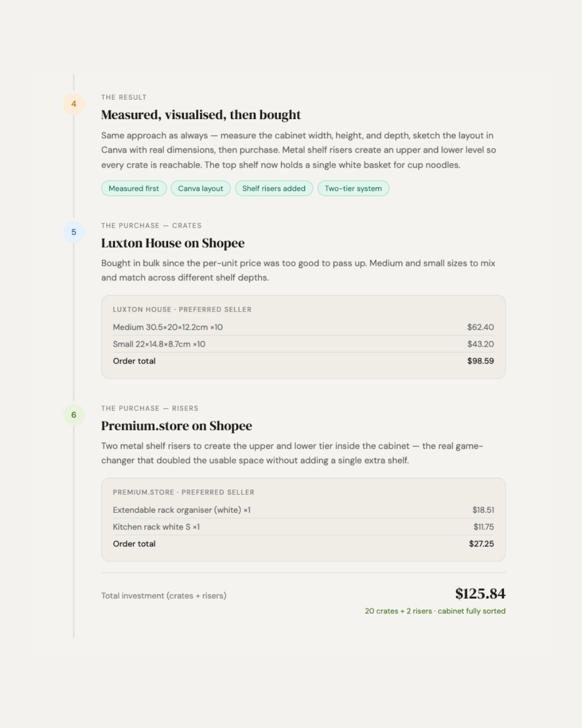Select the "Canva layout" tag
582x728 pixels.
200,188
